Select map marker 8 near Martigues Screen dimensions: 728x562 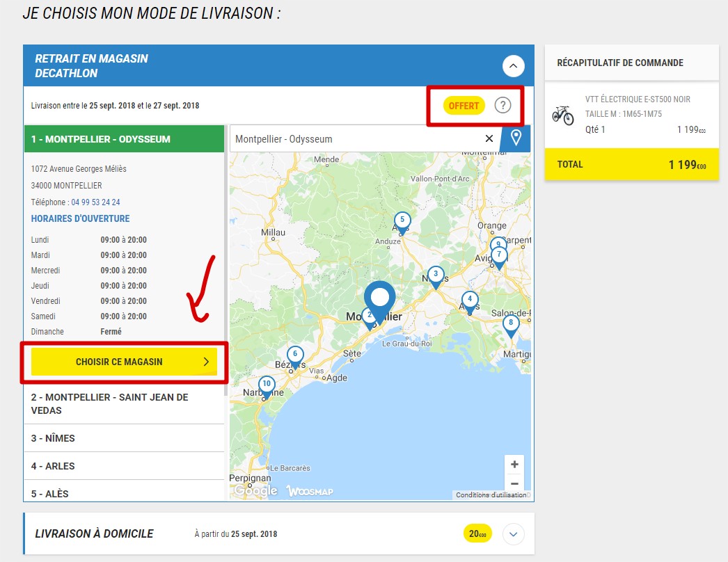(511, 324)
